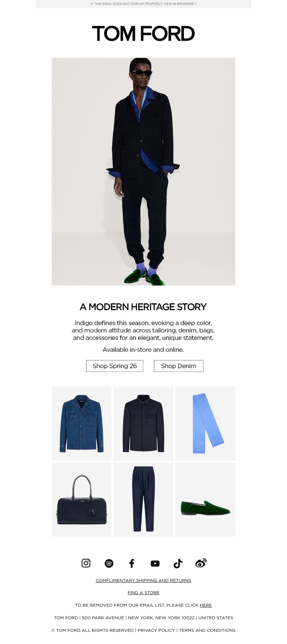Open the Instagram social icon
This screenshot has height=644, width=287.
point(86,563)
